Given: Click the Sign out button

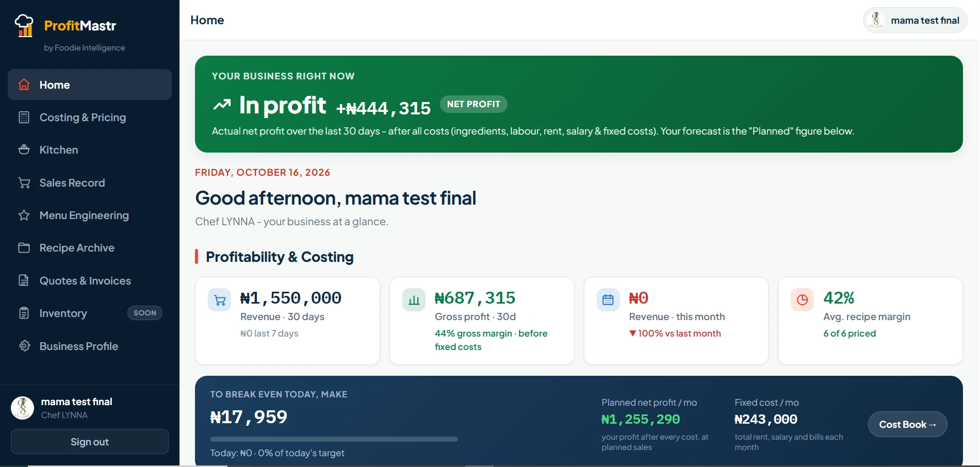Looking at the screenshot, I should coord(90,442).
